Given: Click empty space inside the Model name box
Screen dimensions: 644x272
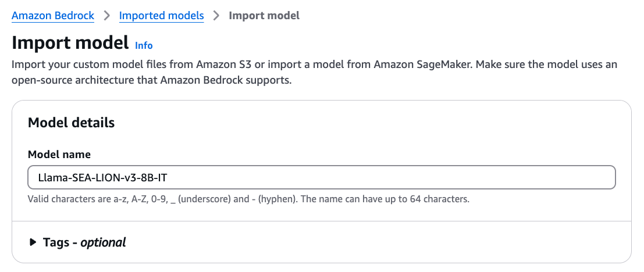Looking at the screenshot, I should 390,177.
